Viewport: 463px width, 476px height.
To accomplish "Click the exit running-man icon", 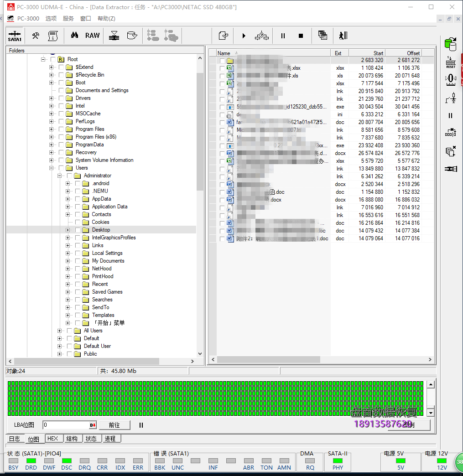I will tap(343, 36).
